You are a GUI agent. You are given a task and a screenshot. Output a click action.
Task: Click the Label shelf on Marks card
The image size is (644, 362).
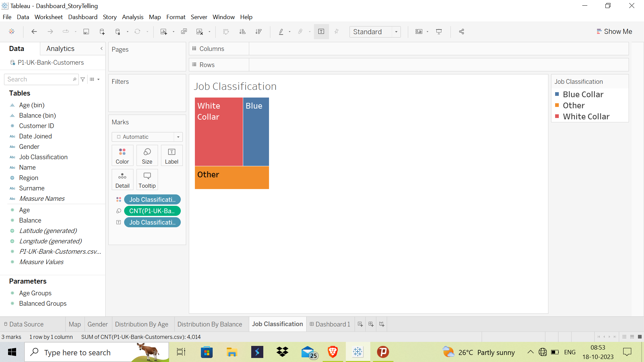pos(171,155)
